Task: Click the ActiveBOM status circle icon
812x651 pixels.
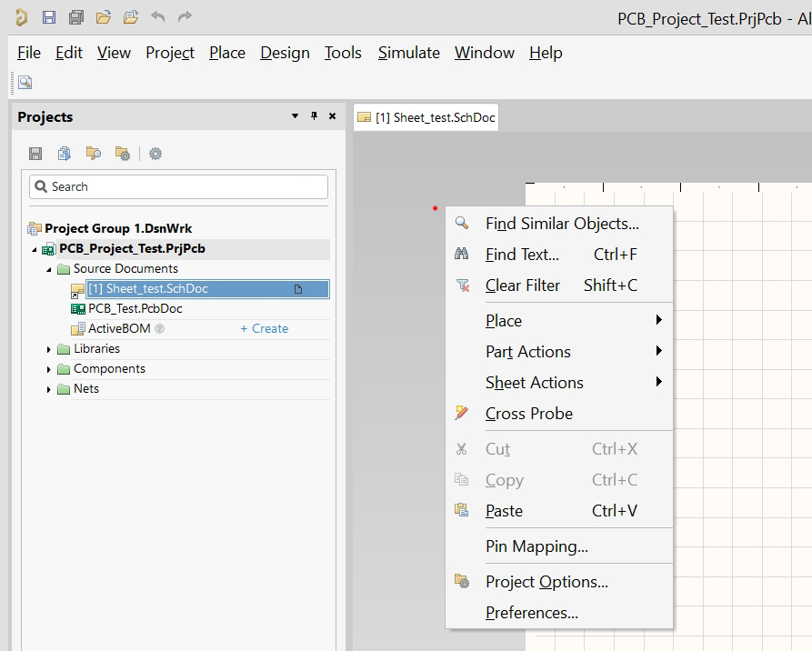Action: pos(159,328)
